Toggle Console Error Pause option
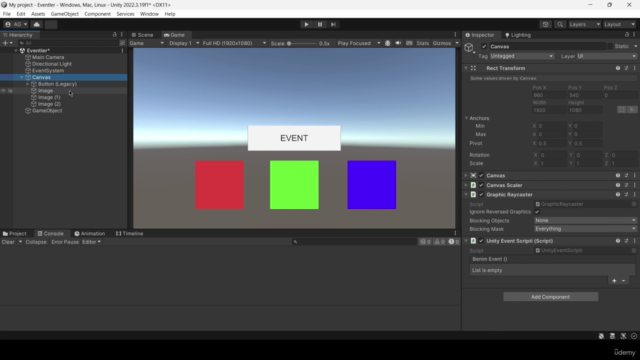640x360 pixels. 65,242
